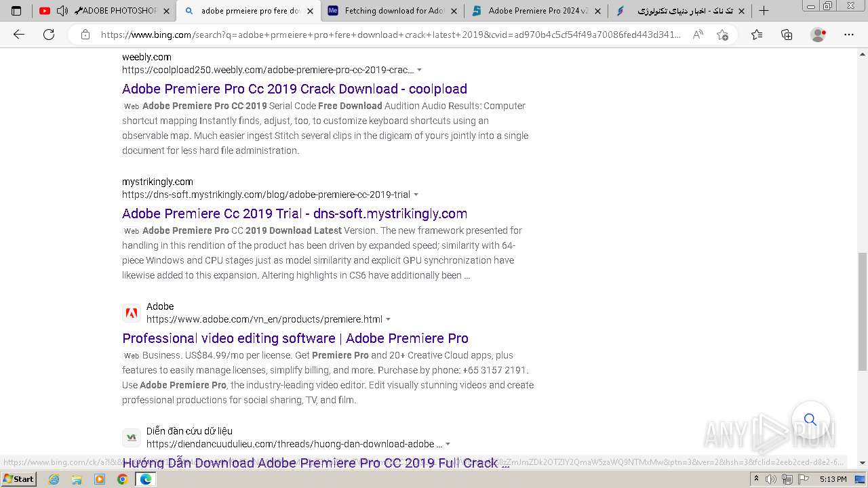Viewport: 868px width, 488px height.
Task: Switch to Adobe Premiere Pro 2024 tab
Action: coord(538,11)
